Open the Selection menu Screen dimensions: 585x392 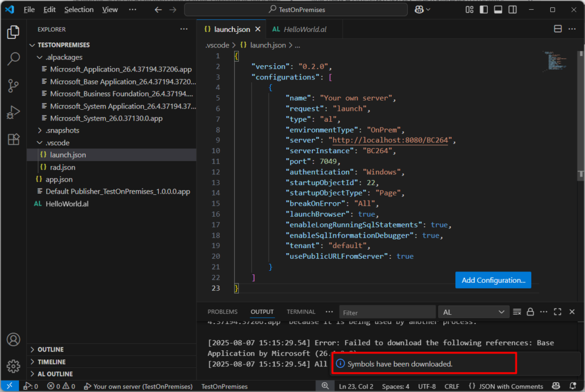(x=79, y=10)
